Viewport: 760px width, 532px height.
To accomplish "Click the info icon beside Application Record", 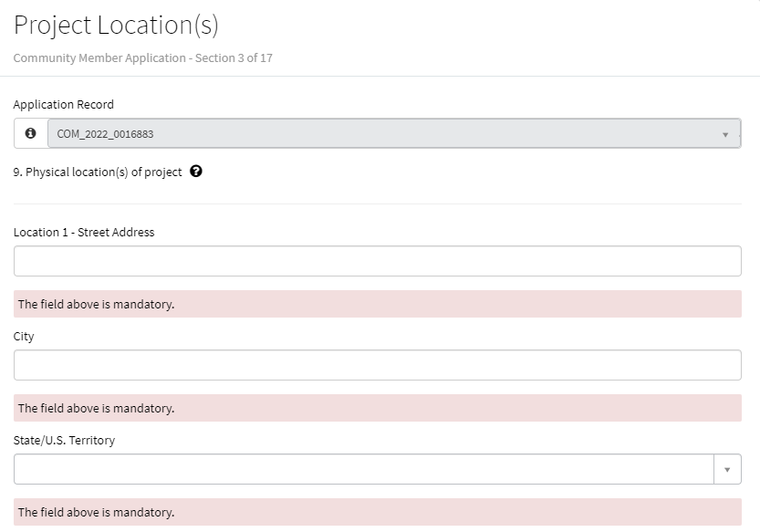I will click(30, 133).
